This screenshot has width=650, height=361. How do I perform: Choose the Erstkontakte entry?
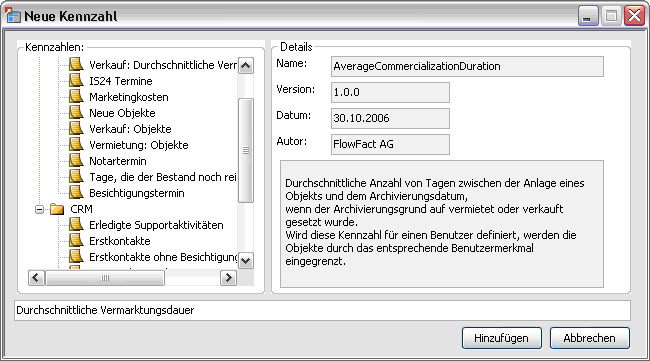coord(120,241)
